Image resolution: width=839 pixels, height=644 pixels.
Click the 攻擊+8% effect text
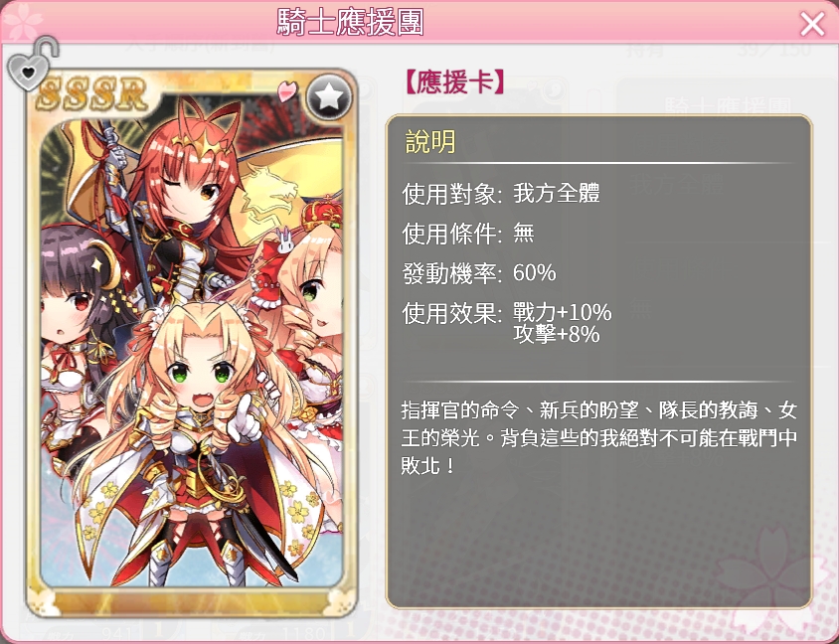click(x=557, y=335)
